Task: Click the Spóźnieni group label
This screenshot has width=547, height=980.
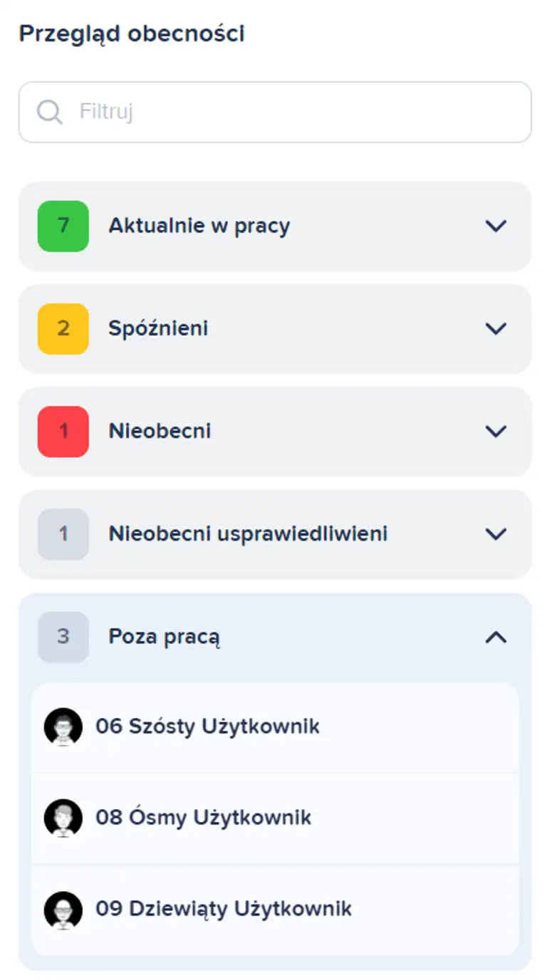Action: tap(158, 328)
